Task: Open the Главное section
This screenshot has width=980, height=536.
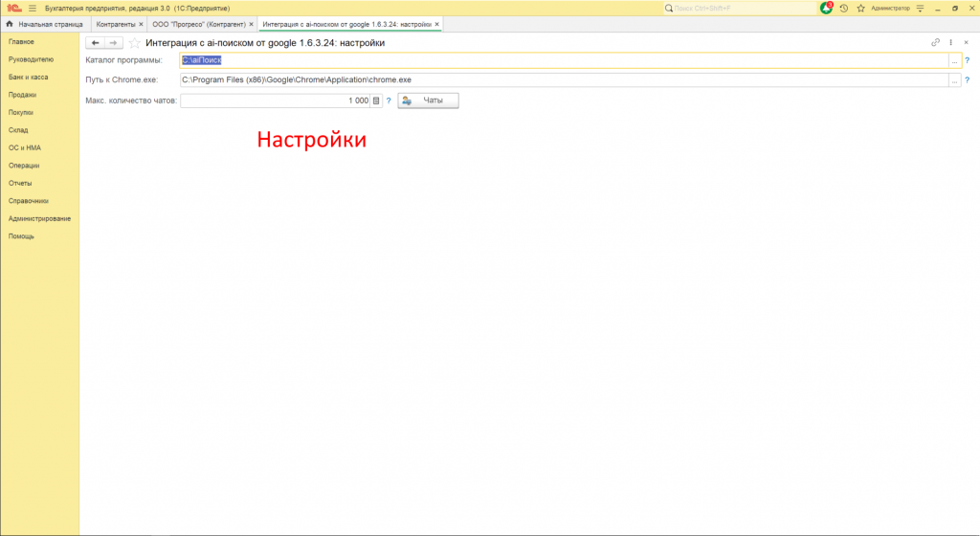Action: 21,42
